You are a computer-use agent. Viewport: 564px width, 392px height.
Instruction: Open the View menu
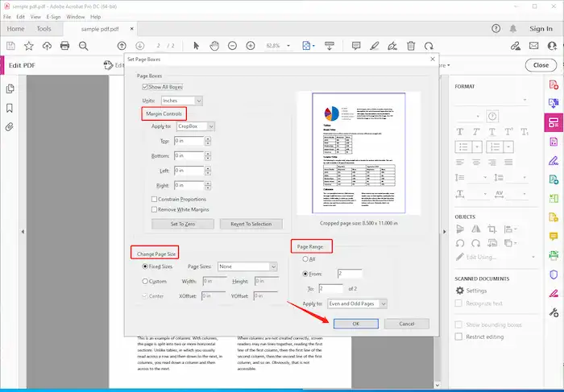35,17
